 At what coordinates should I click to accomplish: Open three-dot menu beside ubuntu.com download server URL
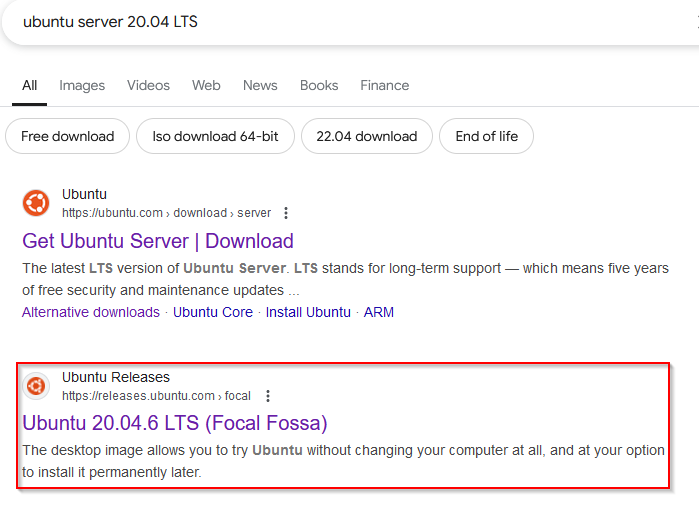pyautogui.click(x=286, y=213)
